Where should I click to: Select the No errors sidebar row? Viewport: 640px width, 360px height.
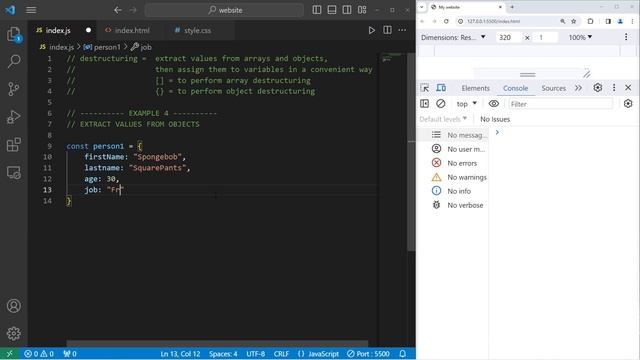point(453,163)
